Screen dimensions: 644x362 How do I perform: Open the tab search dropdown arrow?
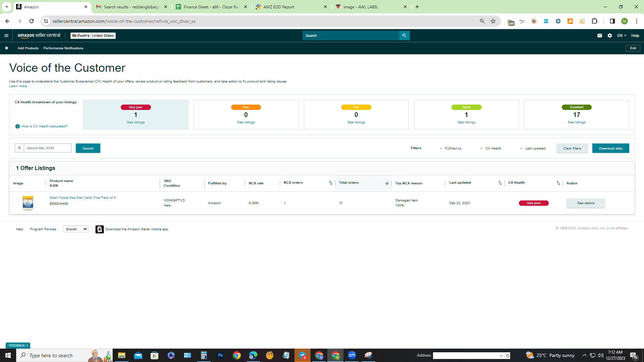[x=6, y=7]
